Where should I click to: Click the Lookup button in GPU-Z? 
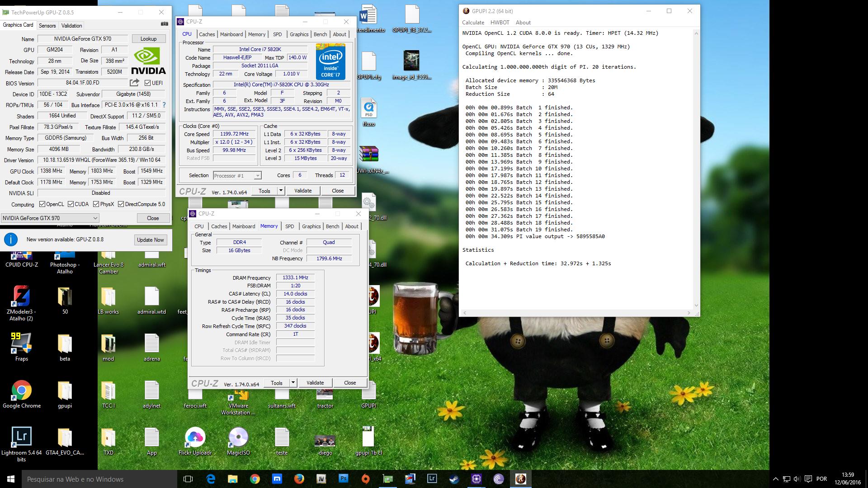pos(148,39)
